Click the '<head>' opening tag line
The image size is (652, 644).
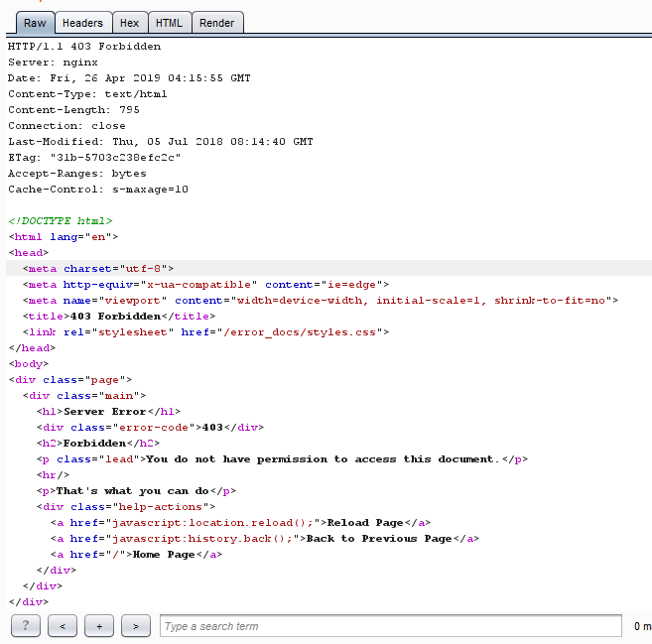point(28,253)
